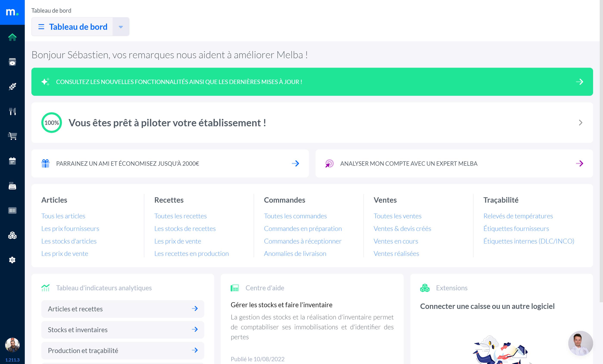Click arrow on Stocks et inventaires row
Viewport: 603px width, 364px height.
[195, 329]
